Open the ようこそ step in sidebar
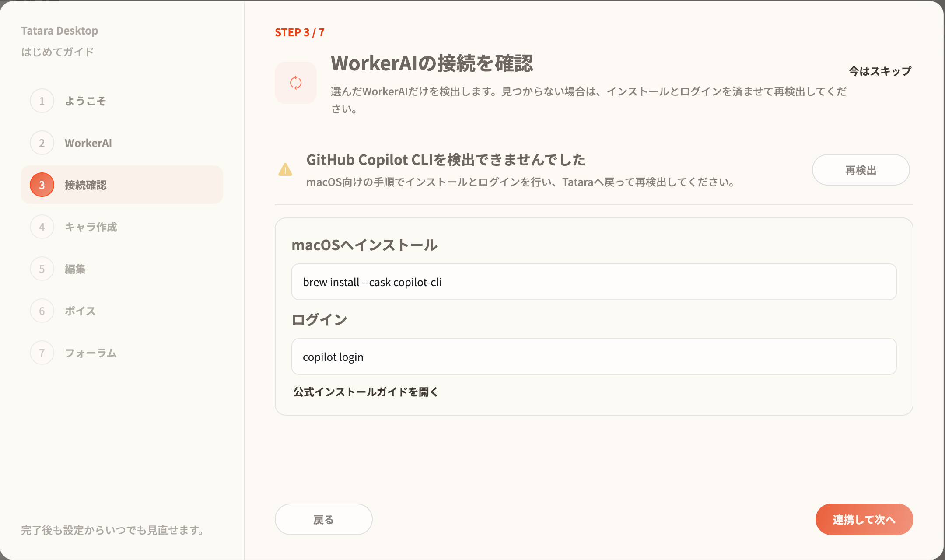Screen dimensions: 945x560 coord(86,101)
